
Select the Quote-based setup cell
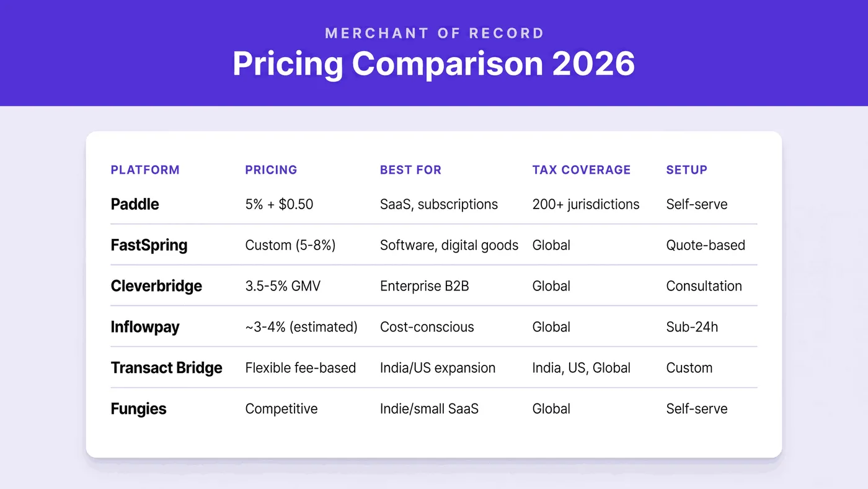click(x=706, y=245)
